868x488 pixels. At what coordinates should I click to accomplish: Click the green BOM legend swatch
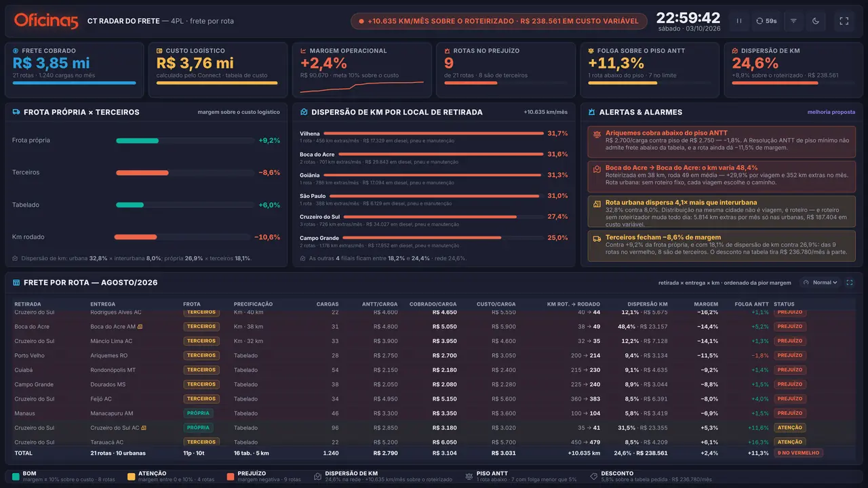tap(16, 476)
